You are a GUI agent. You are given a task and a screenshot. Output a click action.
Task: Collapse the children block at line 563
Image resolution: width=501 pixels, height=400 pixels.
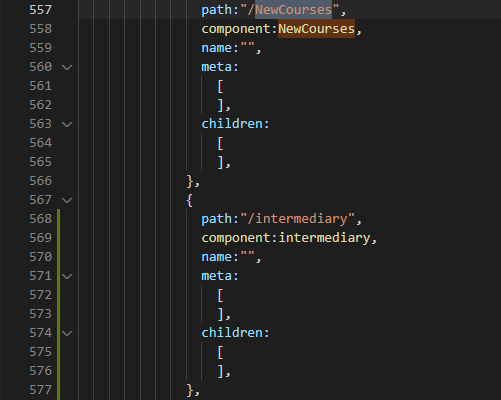pos(67,124)
